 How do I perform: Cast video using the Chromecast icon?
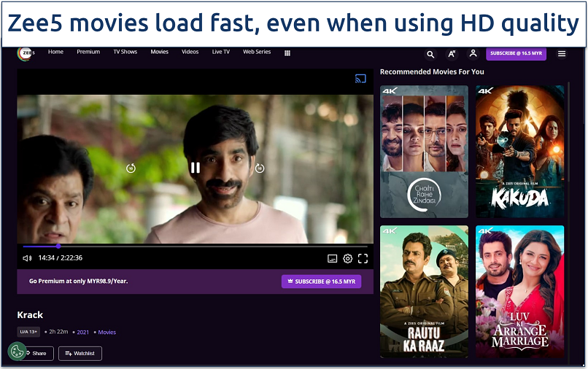tap(360, 79)
